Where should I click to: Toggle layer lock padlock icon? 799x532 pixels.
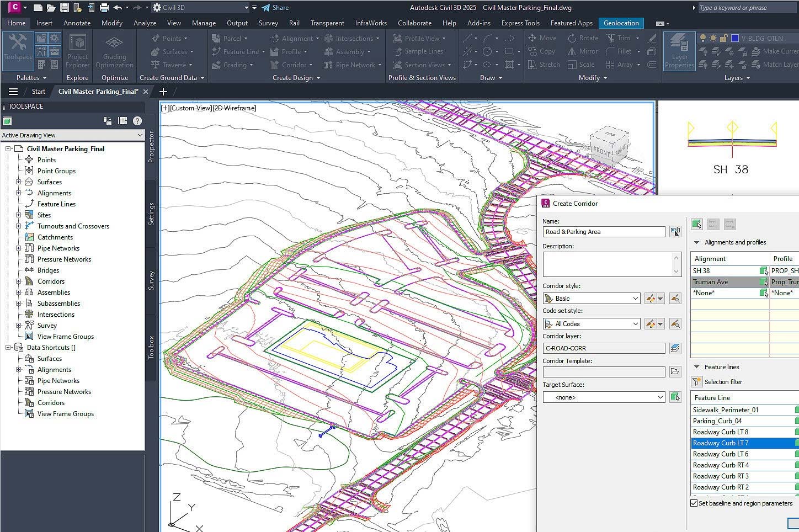[x=723, y=38]
